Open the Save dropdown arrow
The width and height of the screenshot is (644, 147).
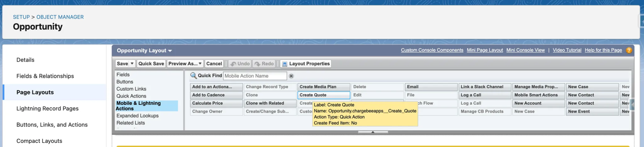point(132,64)
